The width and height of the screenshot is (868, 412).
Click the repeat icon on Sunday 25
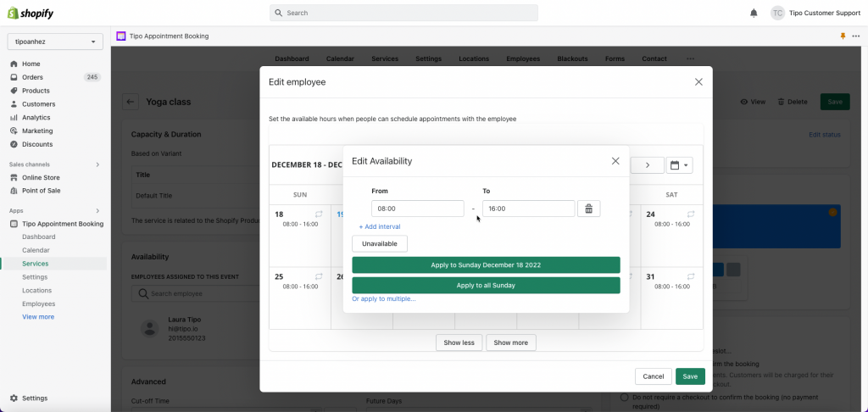tap(319, 276)
